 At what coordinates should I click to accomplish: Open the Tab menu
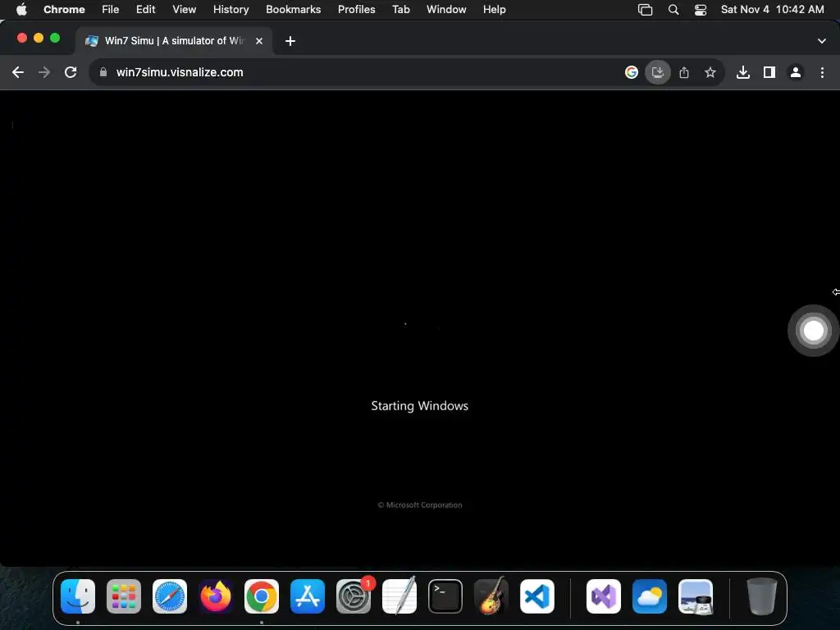400,10
